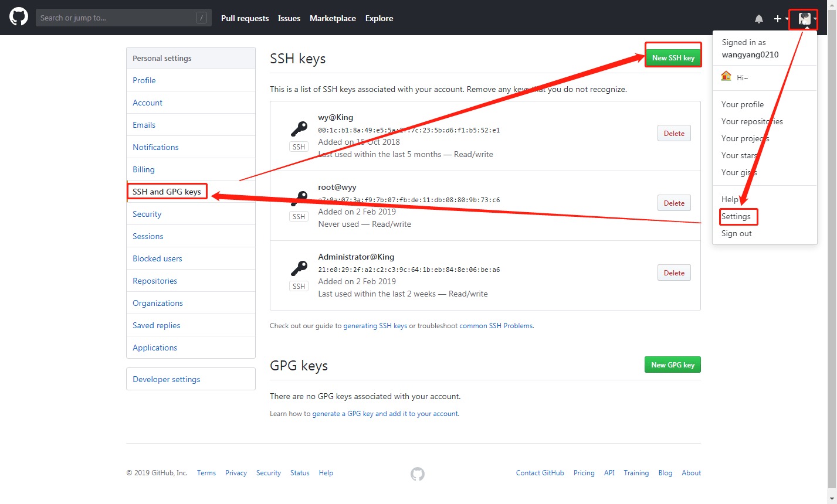The image size is (837, 504).
Task: Click the GitHub Octocat logo in header
Action: point(19,16)
